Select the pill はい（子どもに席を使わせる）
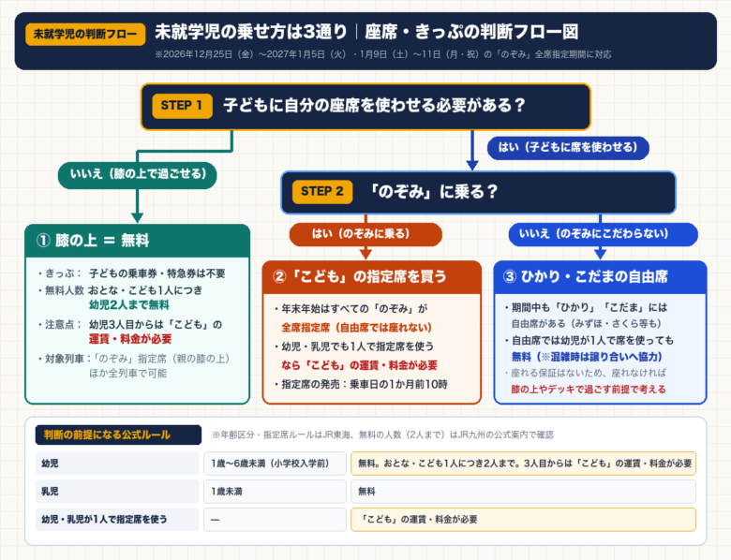This screenshot has height=560, width=731. coord(568,148)
